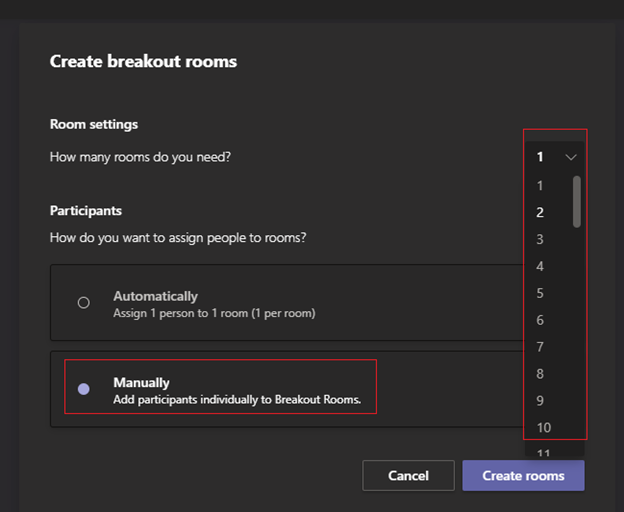This screenshot has height=512, width=624.
Task: Click the Create breakout rooms dialog heading
Action: [143, 62]
